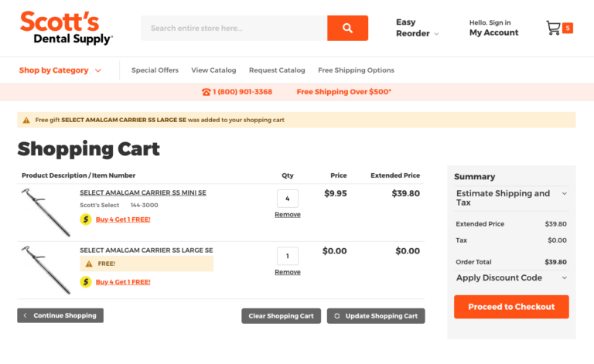
Task: Click Continue Shopping button
Action: pos(60,315)
